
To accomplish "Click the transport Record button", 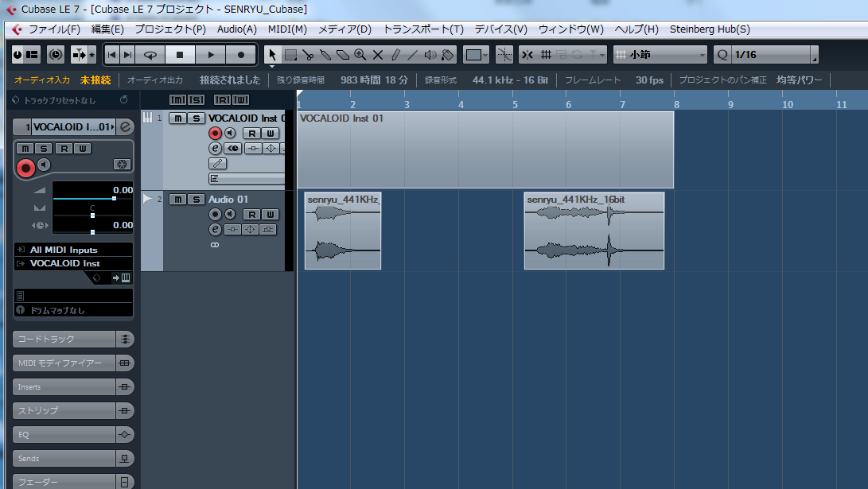I will click(x=241, y=55).
